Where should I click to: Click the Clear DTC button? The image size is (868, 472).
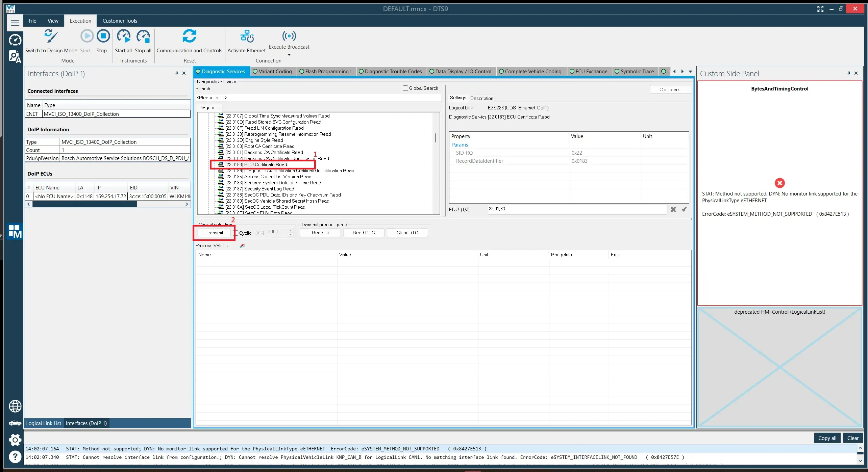pos(407,233)
